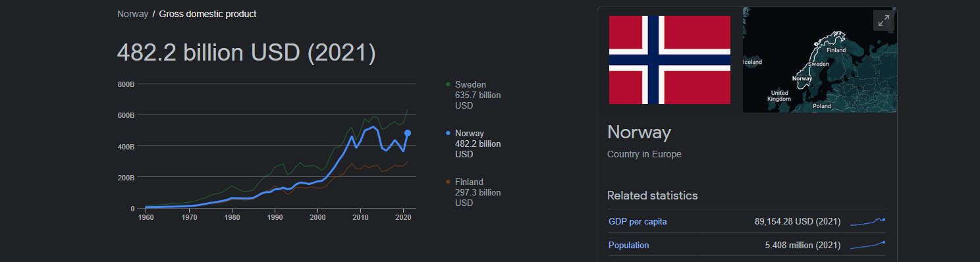Image resolution: width=980 pixels, height=262 pixels.
Task: Click the Population sparkline chart
Action: [x=868, y=245]
